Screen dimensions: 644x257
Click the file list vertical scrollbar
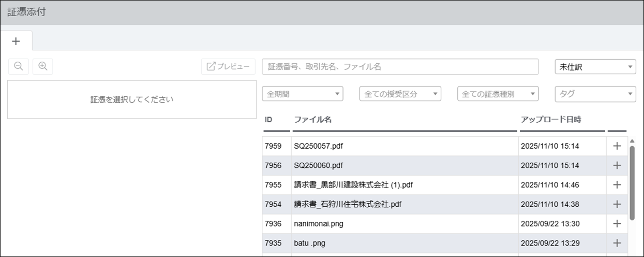(x=632, y=181)
